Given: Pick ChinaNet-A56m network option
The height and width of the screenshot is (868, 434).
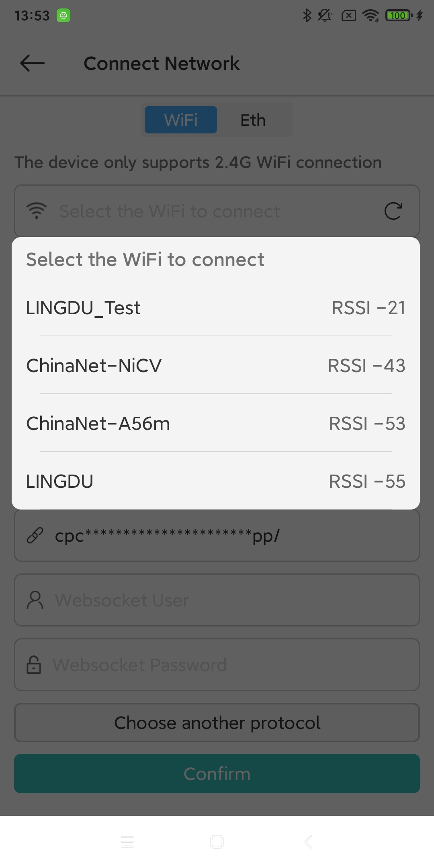Looking at the screenshot, I should (x=216, y=424).
